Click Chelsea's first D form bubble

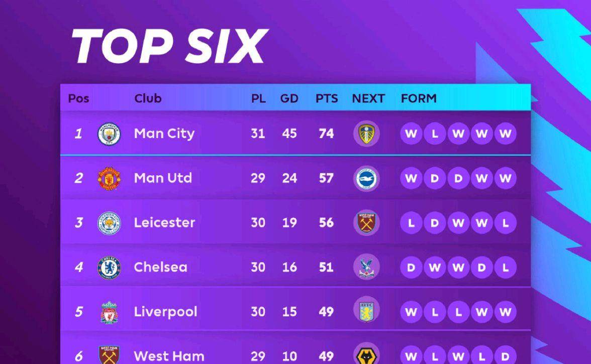[411, 267]
